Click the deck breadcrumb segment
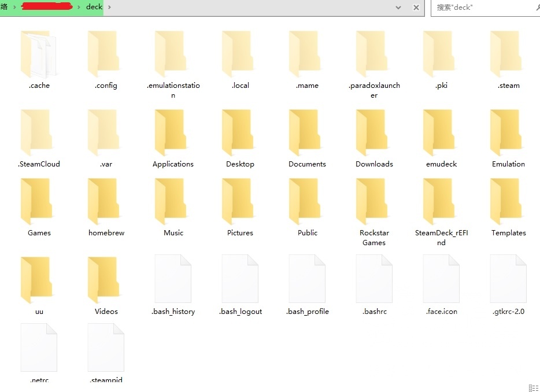The image size is (540, 392). 94,7
